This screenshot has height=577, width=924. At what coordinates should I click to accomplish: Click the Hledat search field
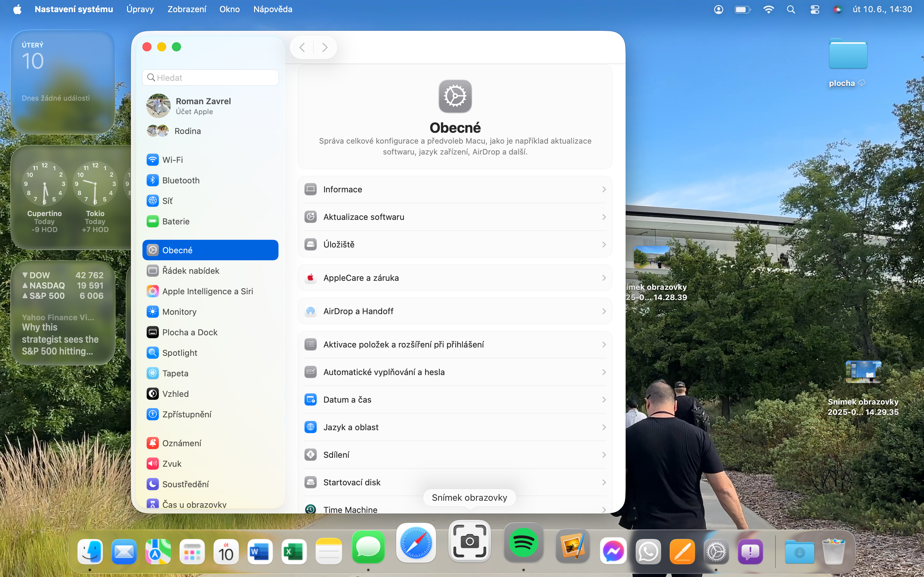[210, 78]
